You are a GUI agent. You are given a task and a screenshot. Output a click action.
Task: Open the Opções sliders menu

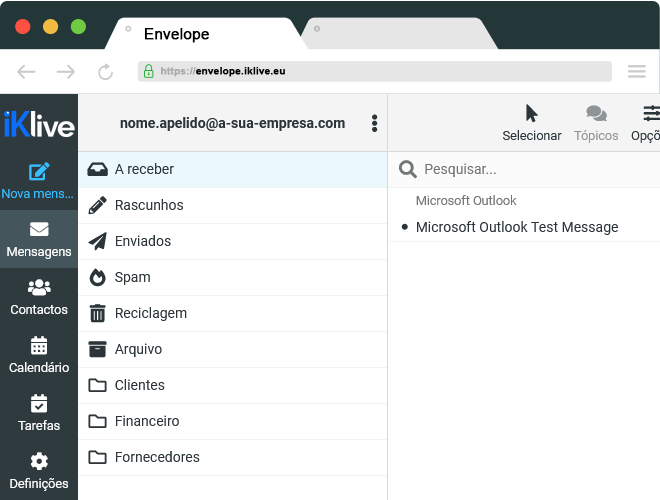pyautogui.click(x=650, y=113)
